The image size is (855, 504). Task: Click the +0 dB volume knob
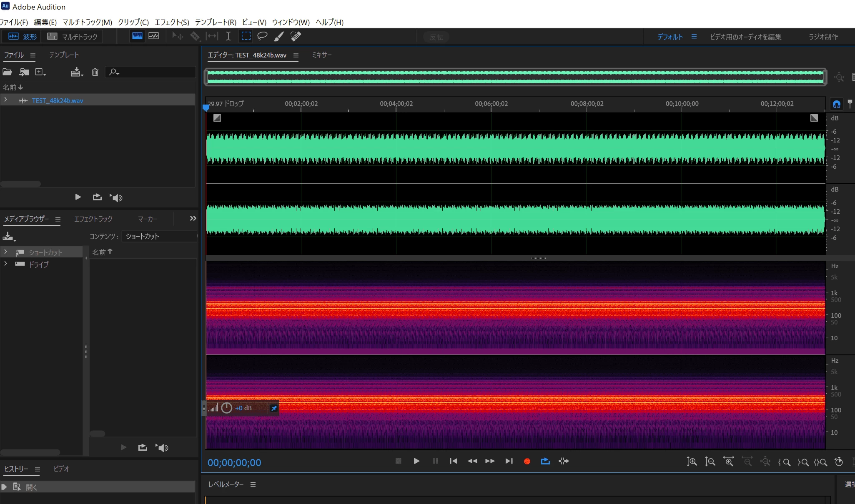point(226,408)
